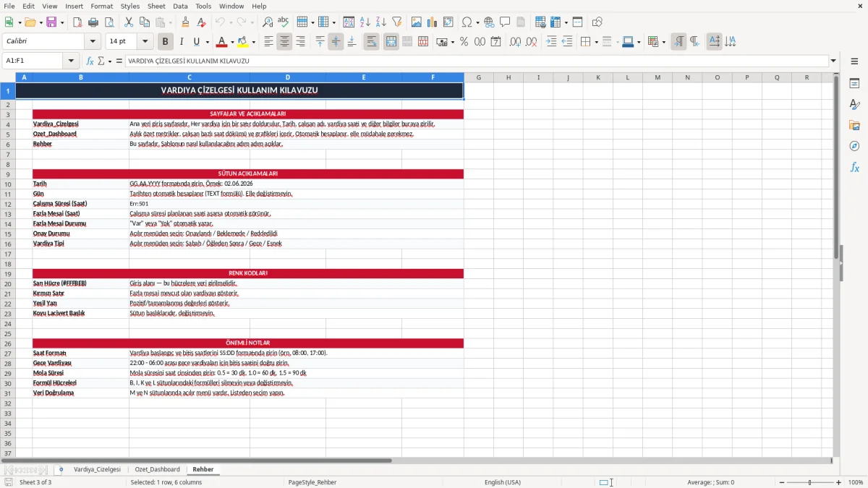Toggle Italic formatting
This screenshot has height=488, width=868.
pyautogui.click(x=181, y=42)
